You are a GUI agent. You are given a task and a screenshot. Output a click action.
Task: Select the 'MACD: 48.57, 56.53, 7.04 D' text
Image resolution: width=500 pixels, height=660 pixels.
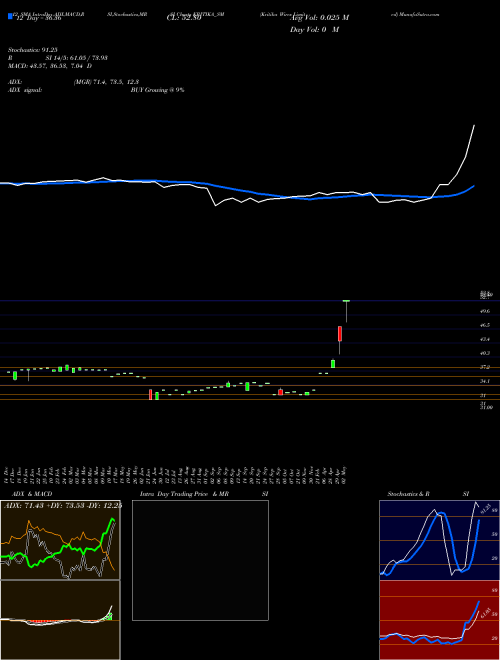point(50,66)
